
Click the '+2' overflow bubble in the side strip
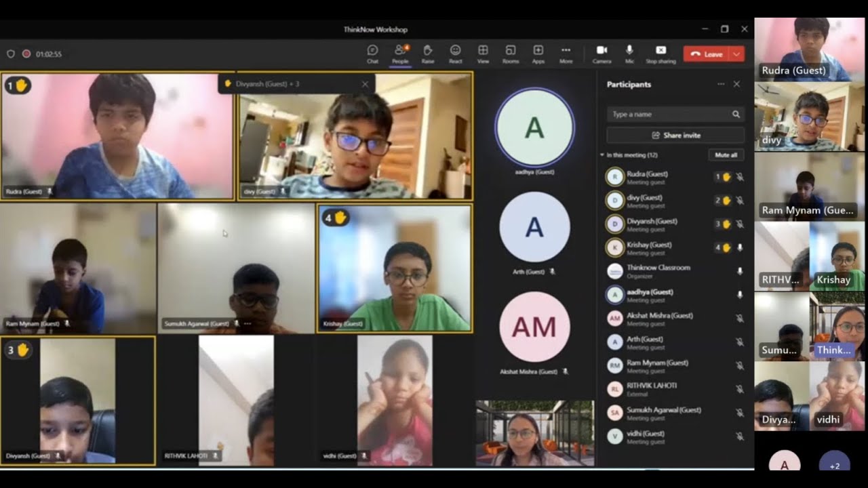(834, 466)
